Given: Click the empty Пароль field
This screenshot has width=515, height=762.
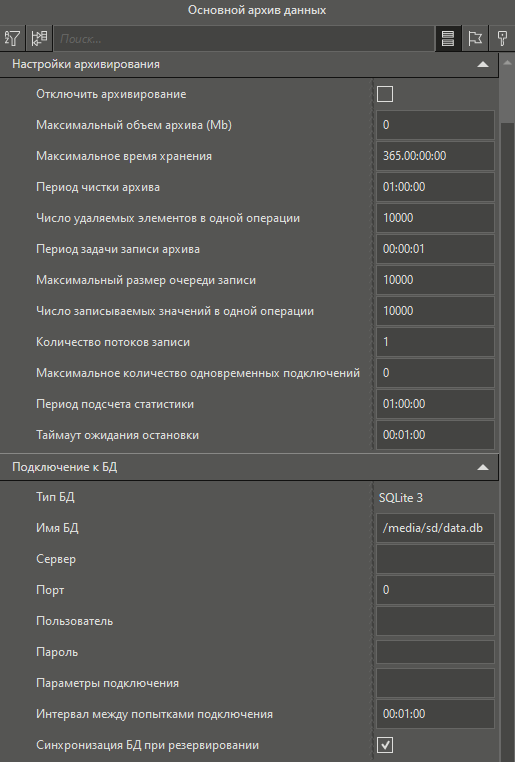Looking at the screenshot, I should [435, 652].
